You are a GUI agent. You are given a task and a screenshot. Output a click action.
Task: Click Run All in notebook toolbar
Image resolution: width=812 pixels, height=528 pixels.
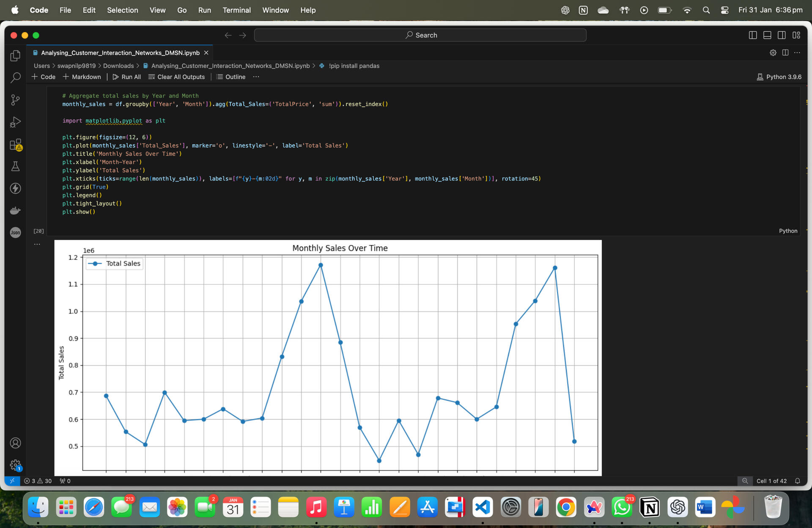126,77
